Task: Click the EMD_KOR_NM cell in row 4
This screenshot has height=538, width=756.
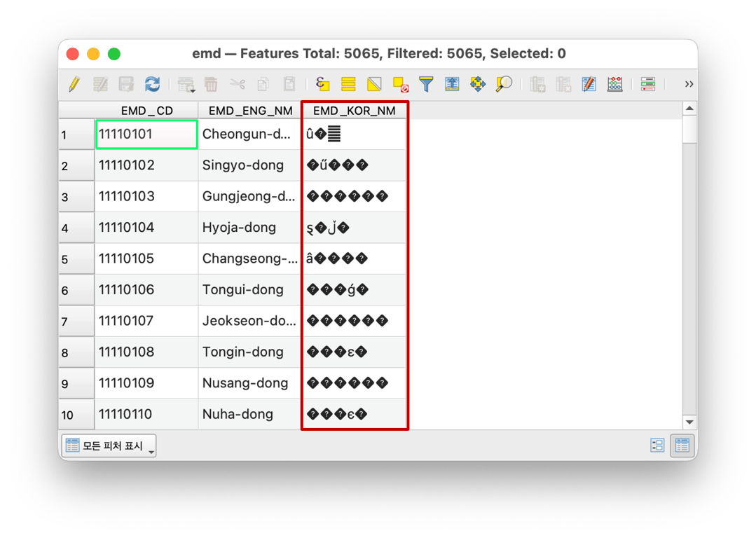Action: pos(355,228)
